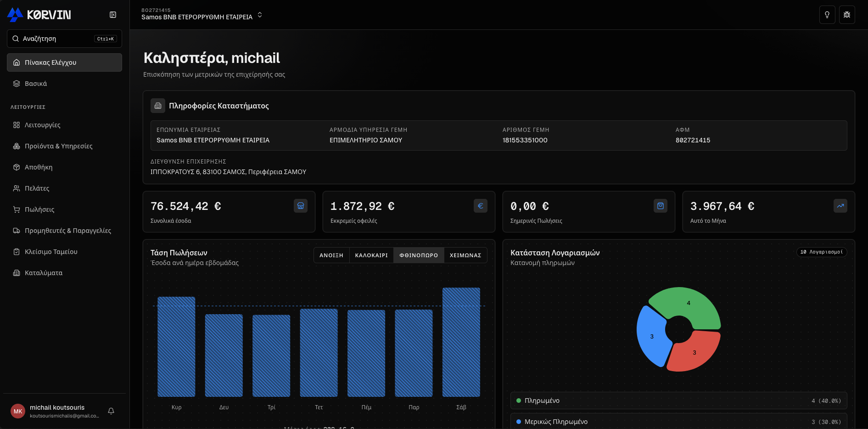Select the ΦΘΙΝΟΠΩΡΟ season option
Viewport: 868px width, 429px height.
click(419, 255)
